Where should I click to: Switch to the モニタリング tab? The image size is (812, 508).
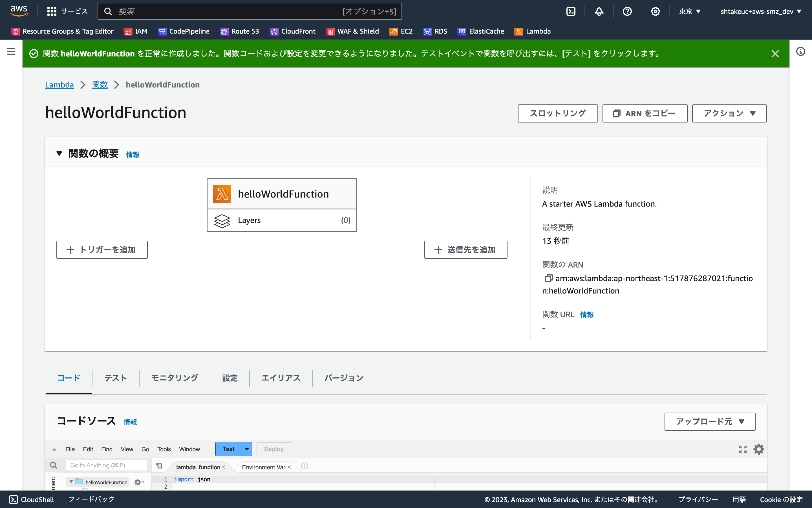[x=175, y=378]
